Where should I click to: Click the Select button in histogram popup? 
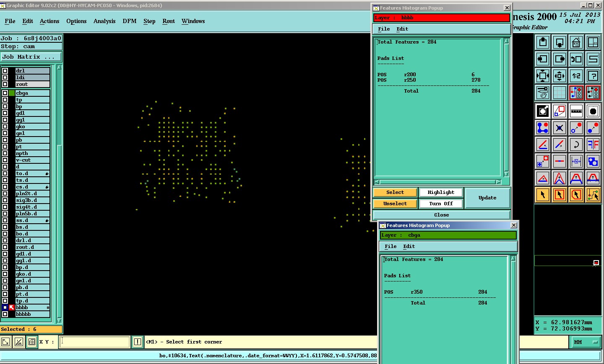[395, 192]
